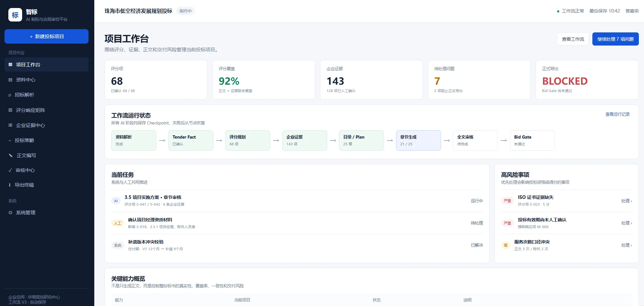Click 查看工作流 button

573,39
